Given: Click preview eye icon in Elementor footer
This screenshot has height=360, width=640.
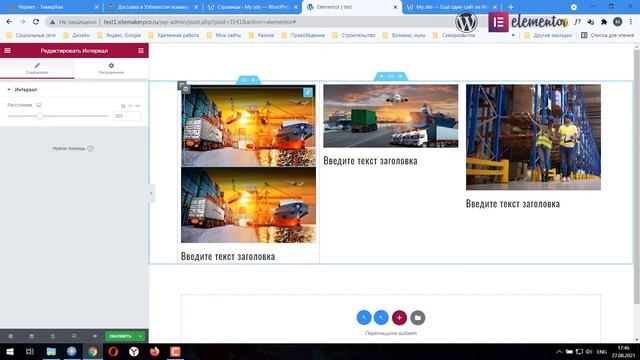Looking at the screenshot, I should point(95,336).
